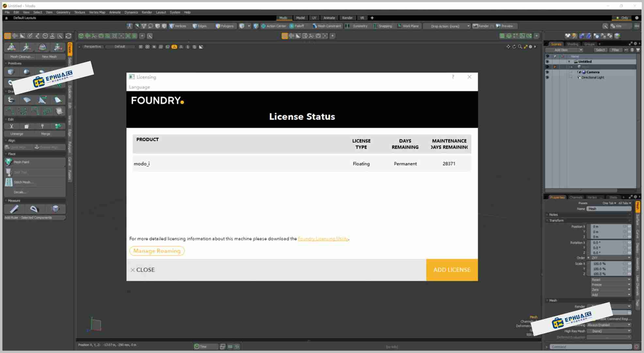Toggle visibility of the Directional Light
Image resolution: width=644 pixels, height=353 pixels.
click(x=547, y=77)
